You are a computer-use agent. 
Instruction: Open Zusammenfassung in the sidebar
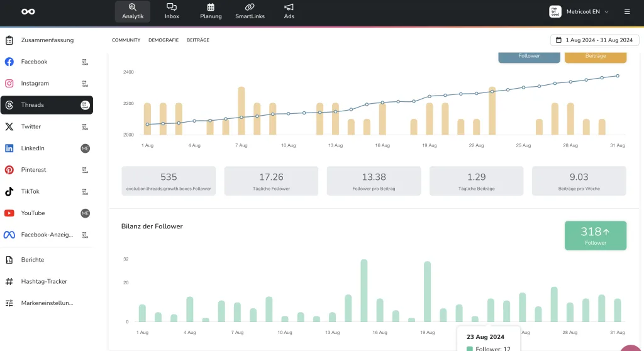47,40
